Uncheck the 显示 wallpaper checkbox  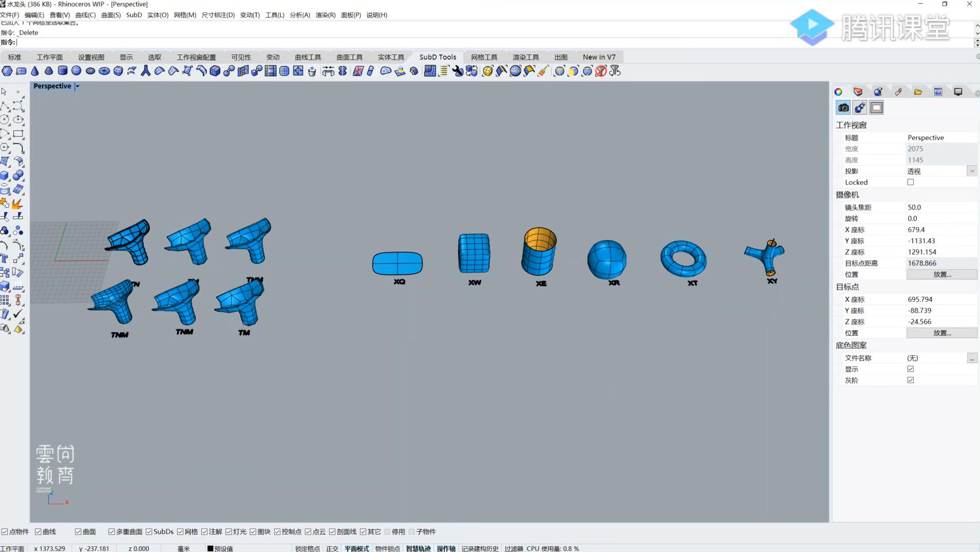(911, 369)
